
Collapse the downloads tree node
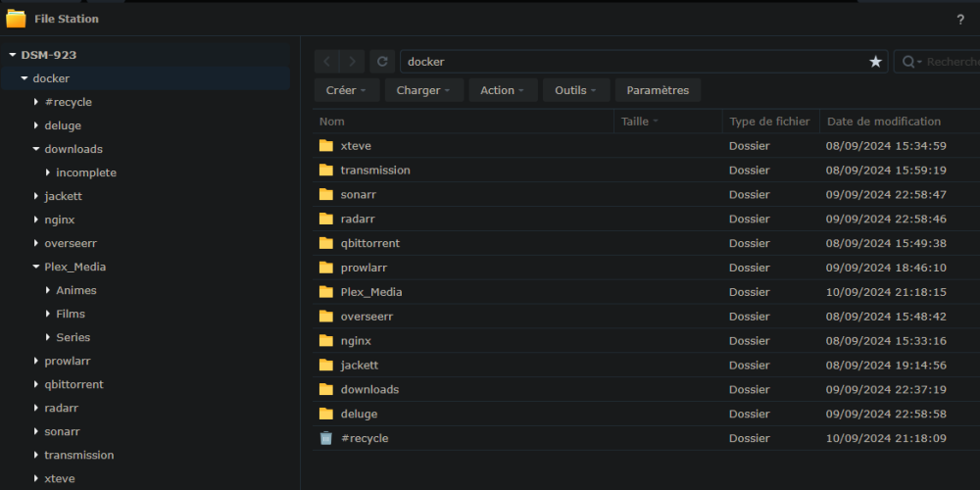(x=36, y=149)
